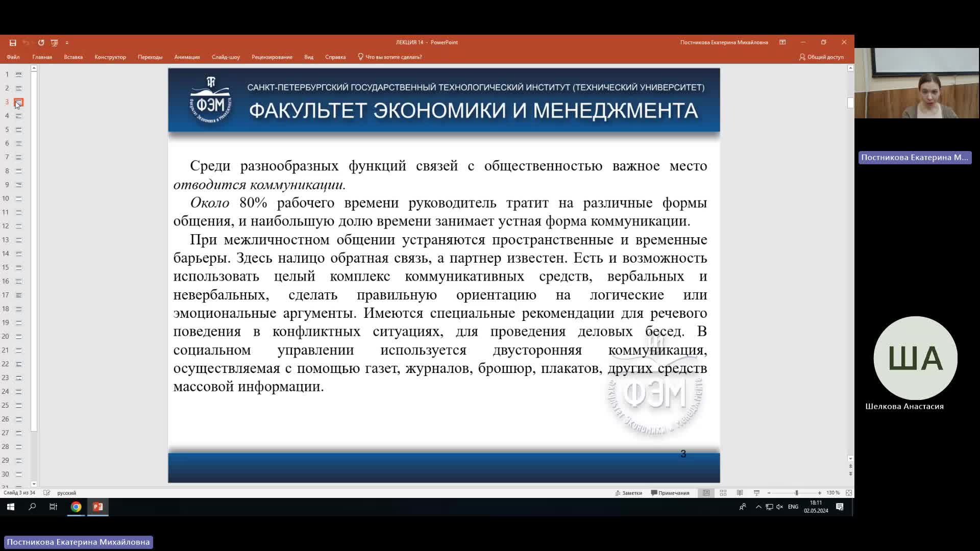Viewport: 980px width, 551px height.
Task: Click the 130 % zoom level
Action: [833, 493]
